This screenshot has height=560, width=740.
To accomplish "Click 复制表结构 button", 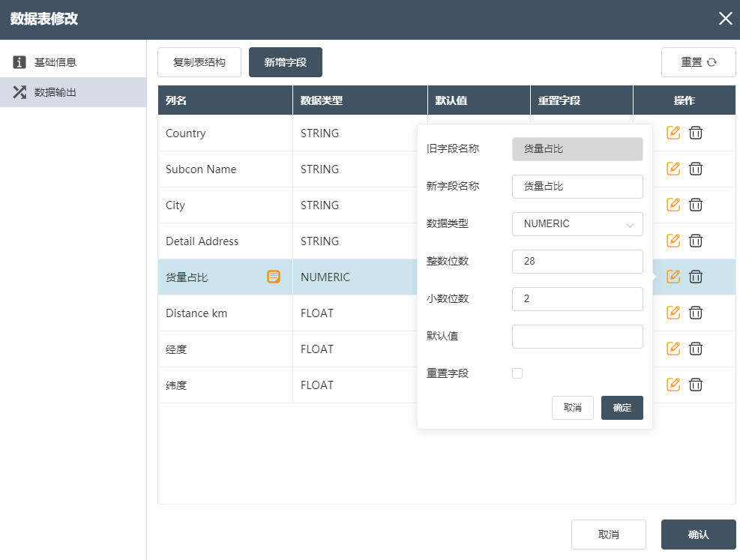I will pos(199,62).
